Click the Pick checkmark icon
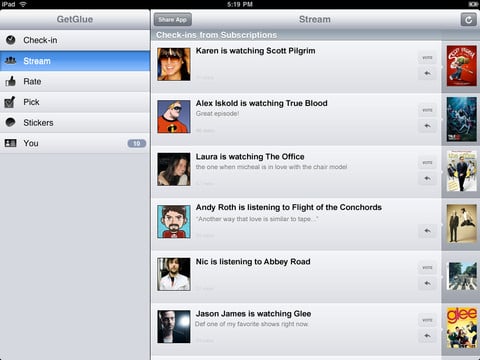 coord(10,102)
